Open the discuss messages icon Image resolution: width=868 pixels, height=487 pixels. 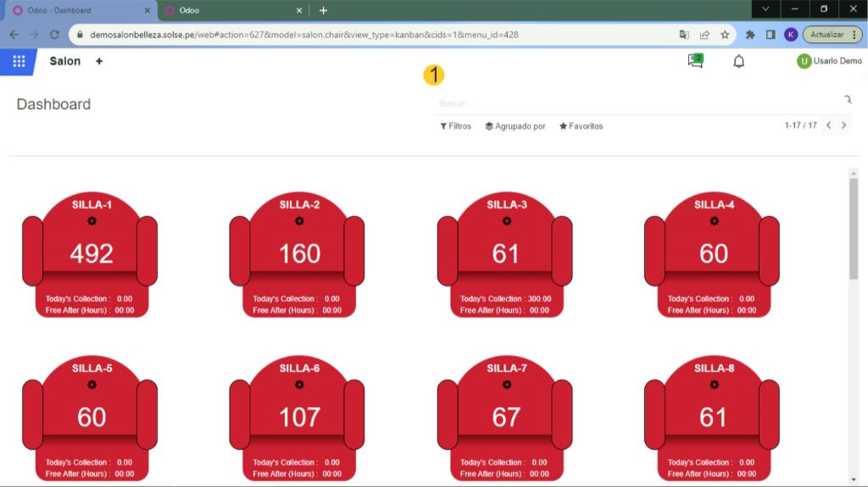tap(696, 61)
